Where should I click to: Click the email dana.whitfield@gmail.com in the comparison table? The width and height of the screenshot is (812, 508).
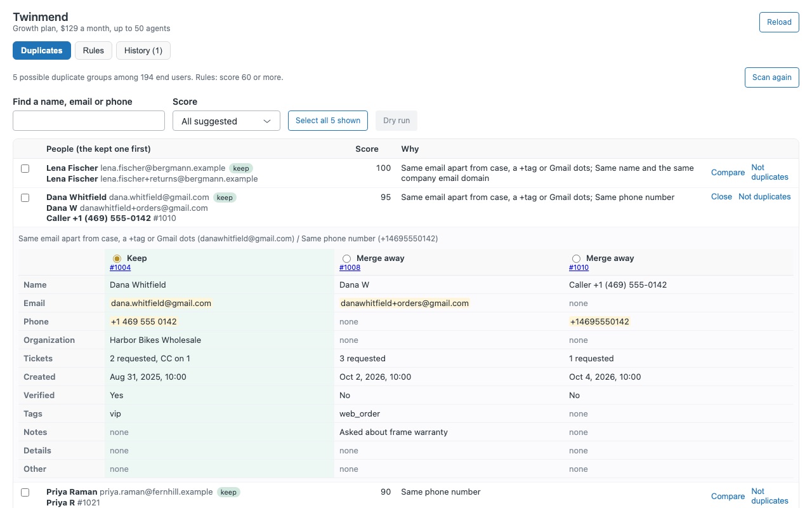pyautogui.click(x=161, y=304)
